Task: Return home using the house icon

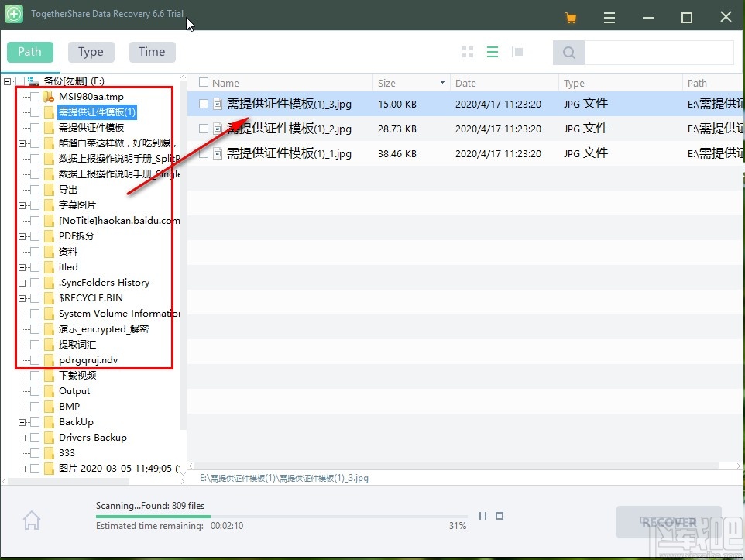Action: pos(32,520)
